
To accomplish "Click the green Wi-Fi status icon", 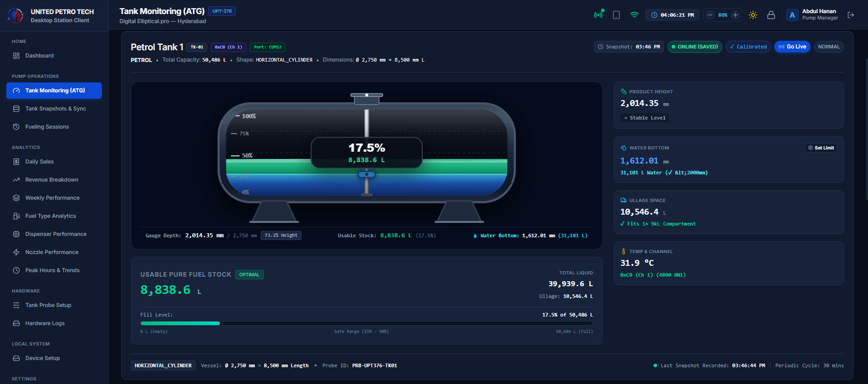I will coord(634,15).
